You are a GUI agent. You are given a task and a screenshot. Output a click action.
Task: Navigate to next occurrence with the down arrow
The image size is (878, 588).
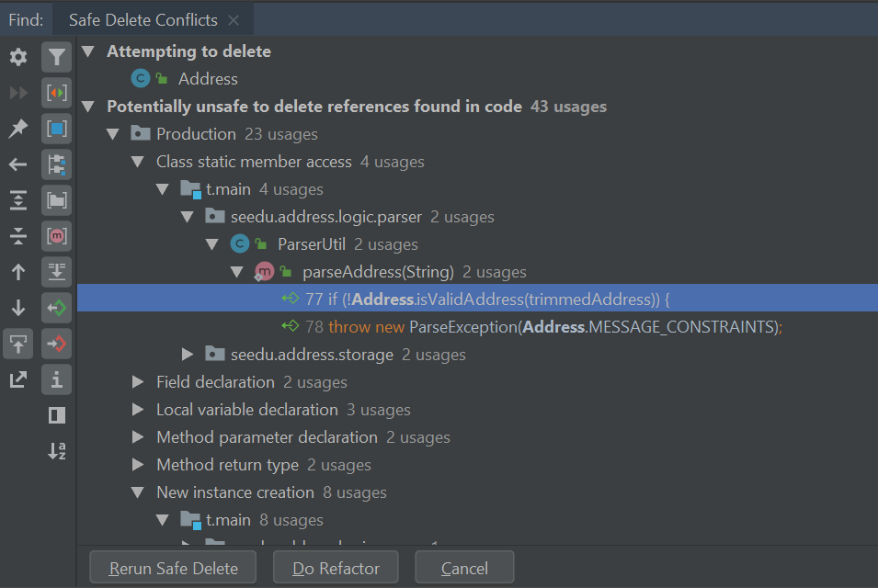pos(18,308)
